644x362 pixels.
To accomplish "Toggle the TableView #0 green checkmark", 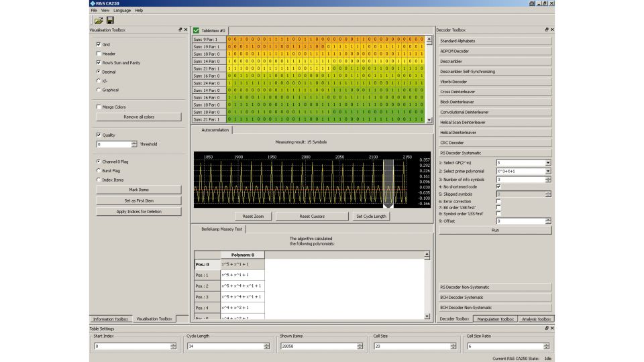I will pyautogui.click(x=197, y=30).
